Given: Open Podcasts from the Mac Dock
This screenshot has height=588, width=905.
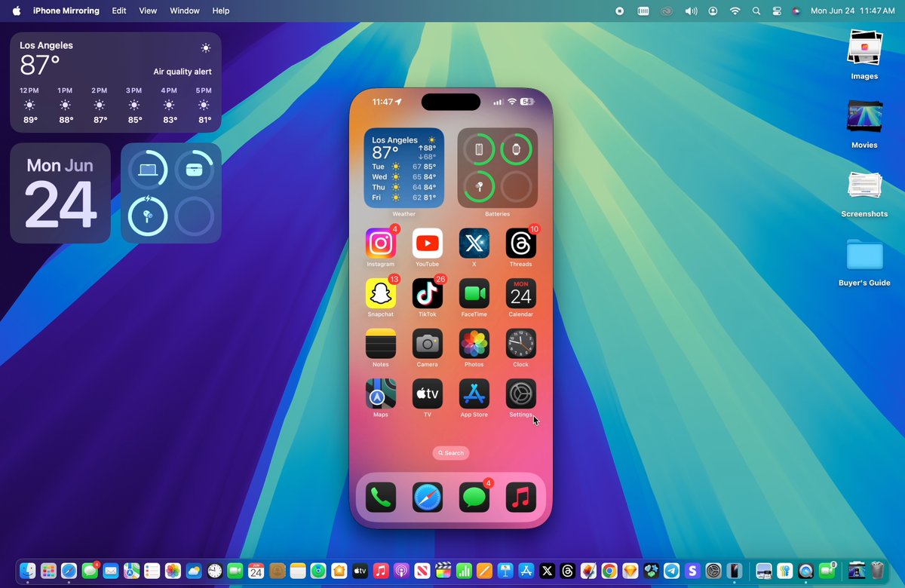Looking at the screenshot, I should click(401, 571).
